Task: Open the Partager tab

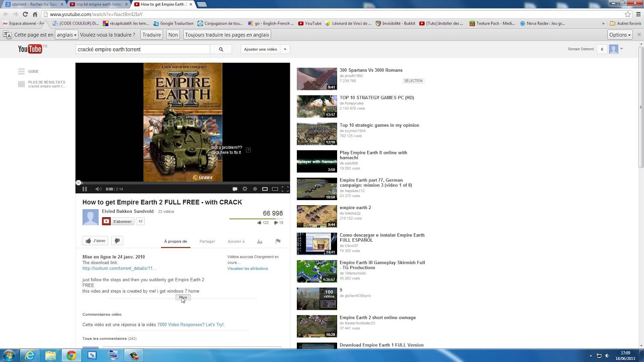Action: coord(207,241)
